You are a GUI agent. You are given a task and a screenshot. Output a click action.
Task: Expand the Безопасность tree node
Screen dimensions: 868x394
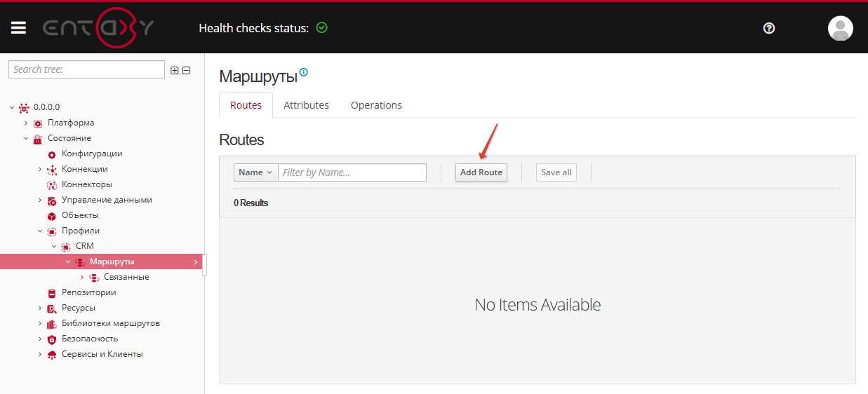[x=40, y=339]
